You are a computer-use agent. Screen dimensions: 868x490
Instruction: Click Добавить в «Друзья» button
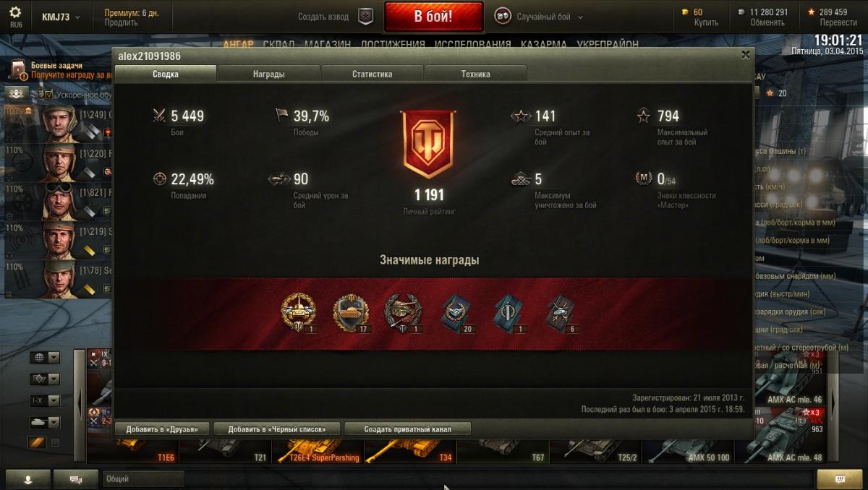pyautogui.click(x=162, y=429)
